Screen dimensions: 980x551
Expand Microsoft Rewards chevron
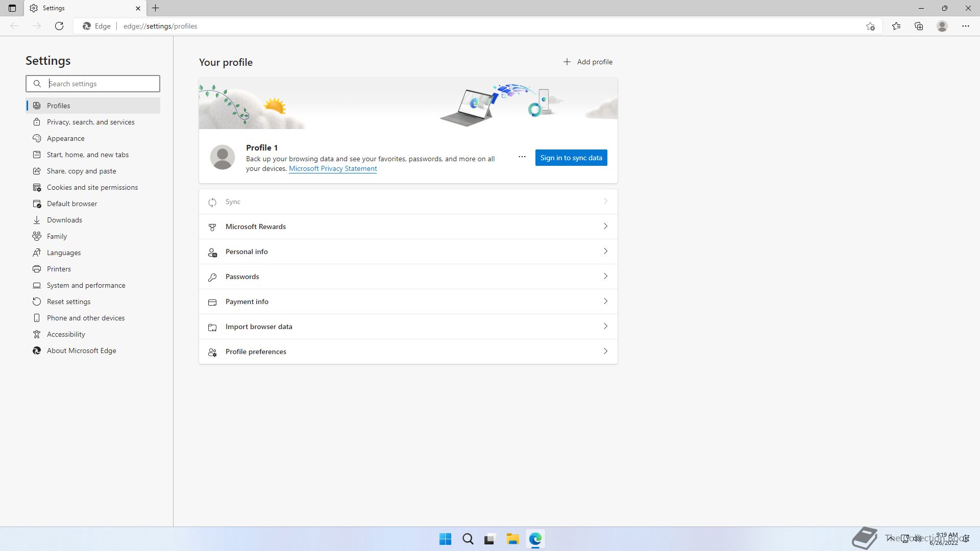[605, 226]
